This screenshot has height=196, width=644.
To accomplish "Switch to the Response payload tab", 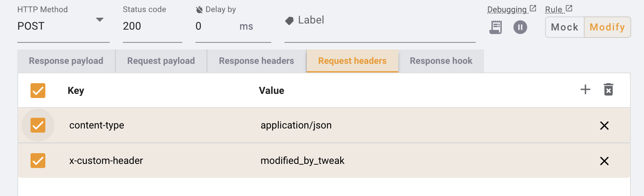I will [66, 61].
